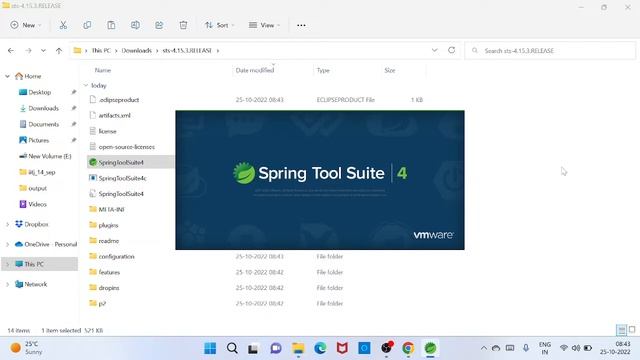Select the SpringToolSuite4c file
This screenshot has width=640, height=360.
pyautogui.click(x=122, y=178)
